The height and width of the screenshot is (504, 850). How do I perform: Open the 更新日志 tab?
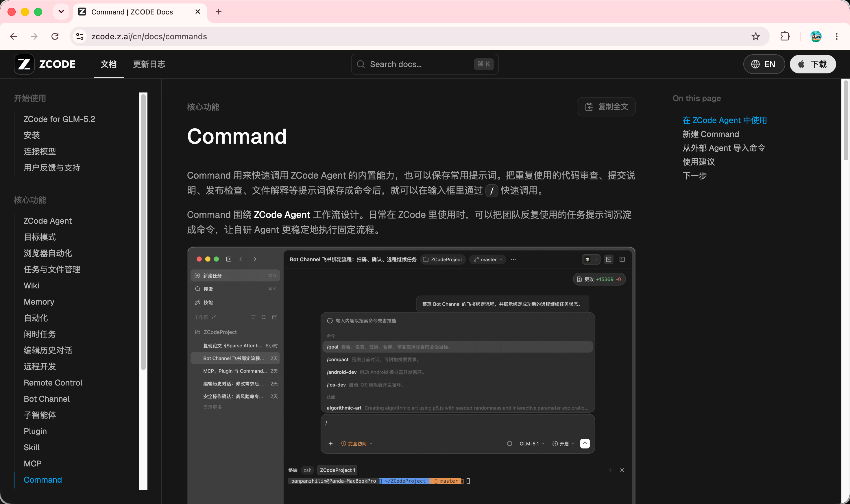[149, 64]
